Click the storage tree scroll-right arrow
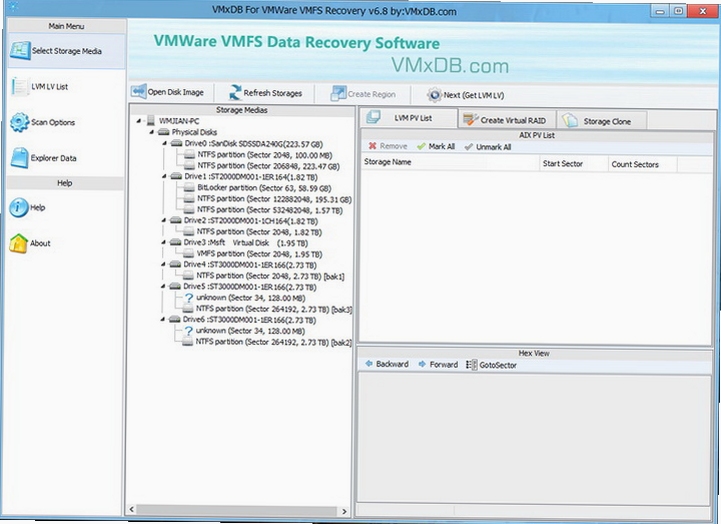 click(x=344, y=511)
